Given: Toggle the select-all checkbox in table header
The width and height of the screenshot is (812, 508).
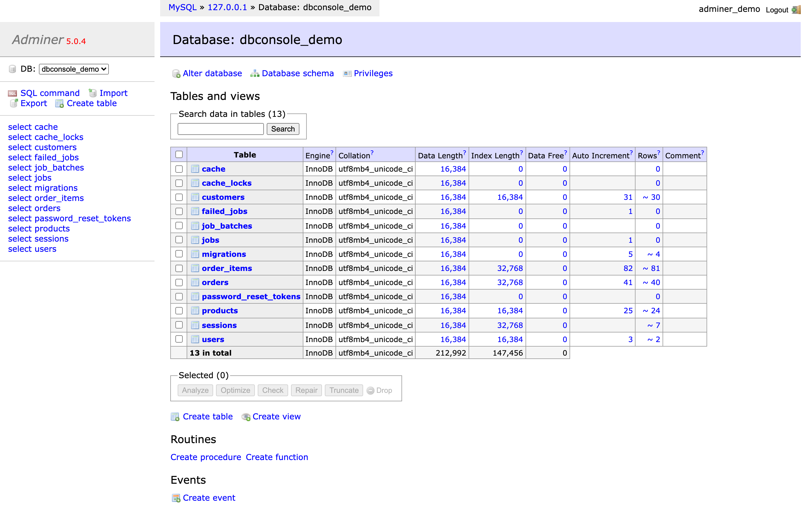Looking at the screenshot, I should tap(179, 154).
